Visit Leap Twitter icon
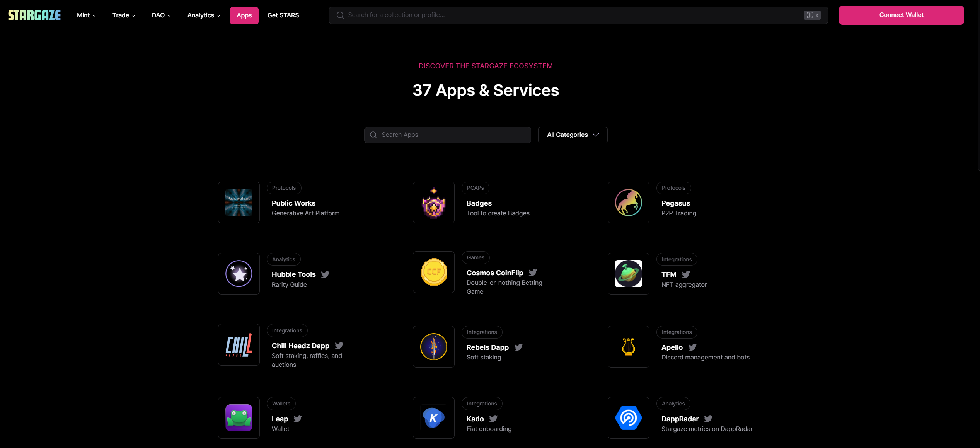This screenshot has height=448, width=980. point(298,419)
